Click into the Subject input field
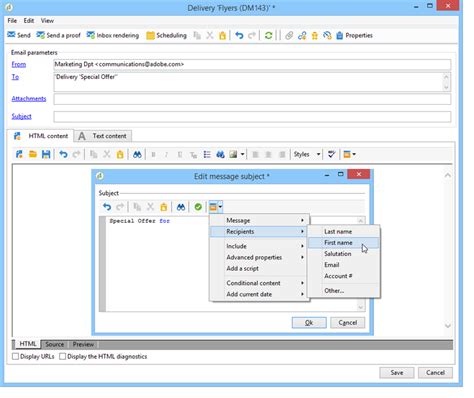Screen dimensions: 474x398 [x=252, y=117]
